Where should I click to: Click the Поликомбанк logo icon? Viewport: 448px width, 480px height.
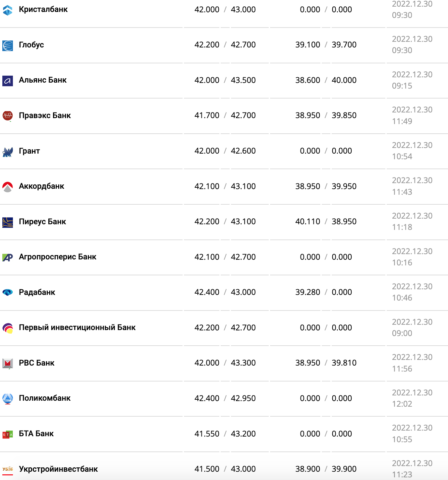(x=8, y=399)
